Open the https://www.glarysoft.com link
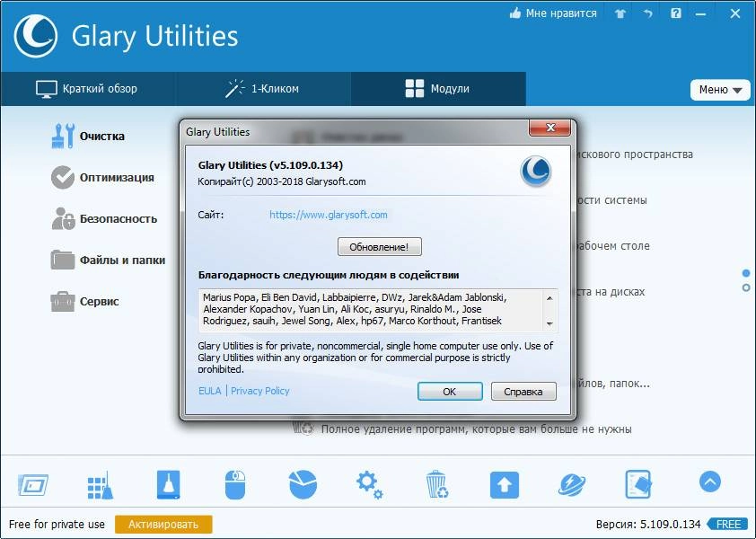 [329, 215]
